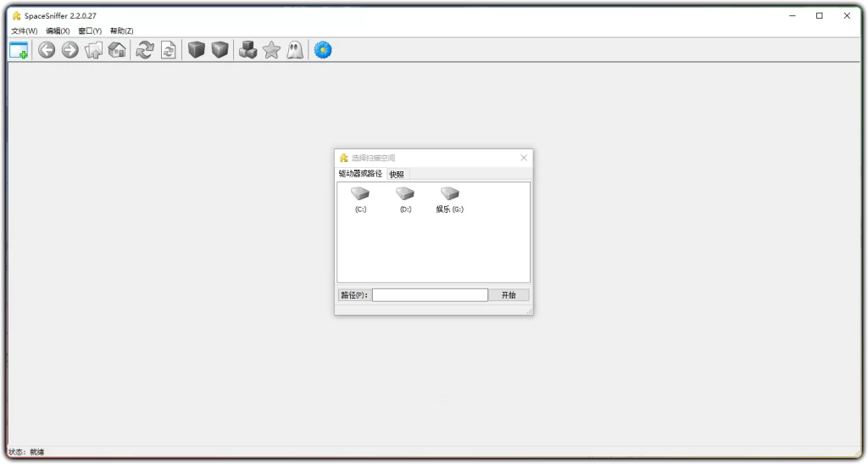Click the folder-with-up-arrow Go Up icon

[x=93, y=50]
